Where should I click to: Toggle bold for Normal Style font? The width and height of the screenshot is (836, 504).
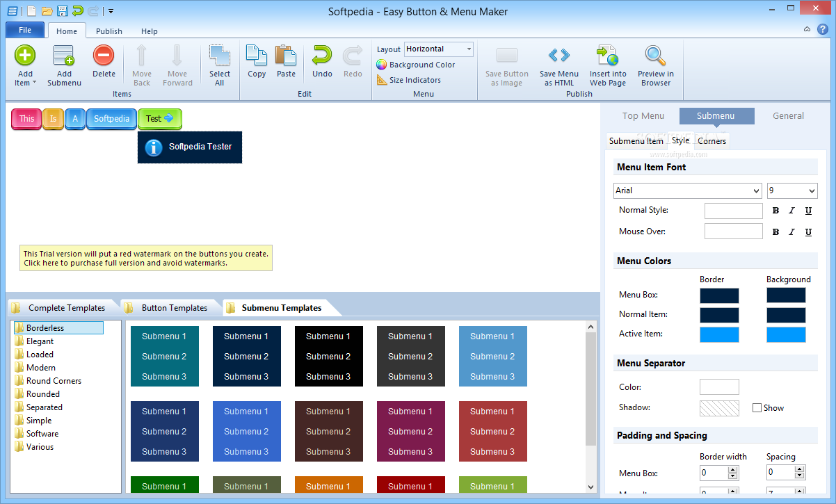775,211
